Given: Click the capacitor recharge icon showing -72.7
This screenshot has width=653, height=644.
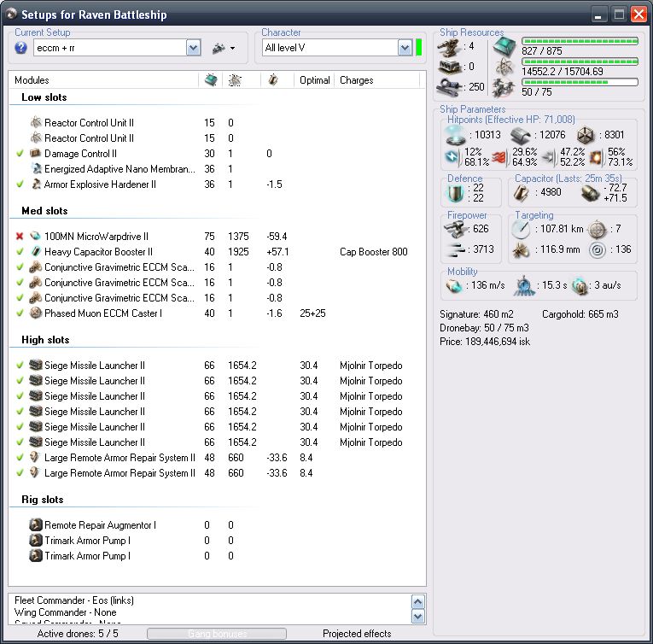Looking at the screenshot, I should click(590, 193).
